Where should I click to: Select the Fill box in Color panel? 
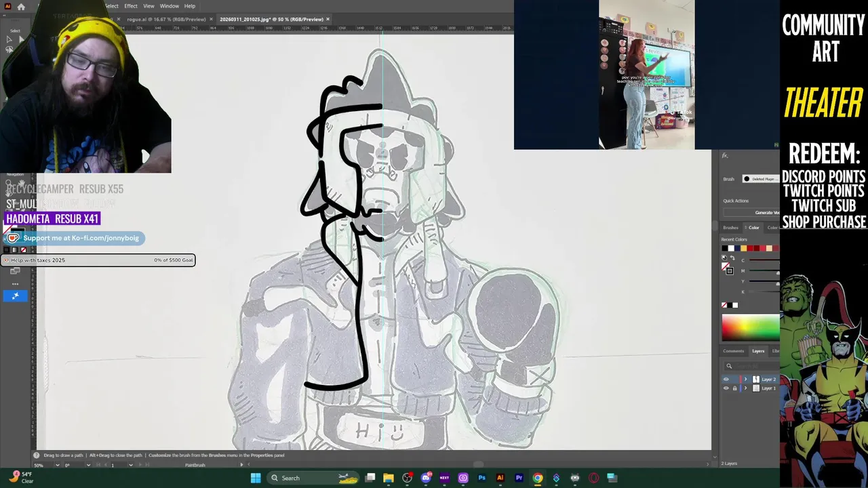[x=725, y=266]
